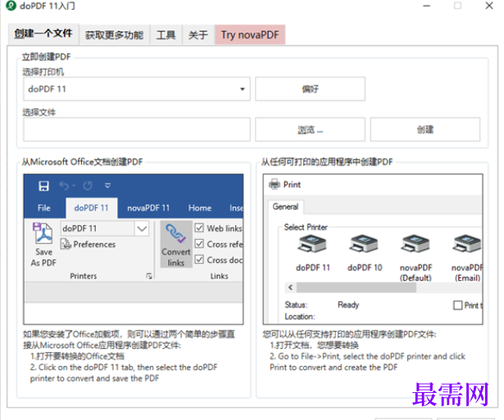Click Preferences text in Printers group
Viewport: 504px width, 420px height.
94,244
